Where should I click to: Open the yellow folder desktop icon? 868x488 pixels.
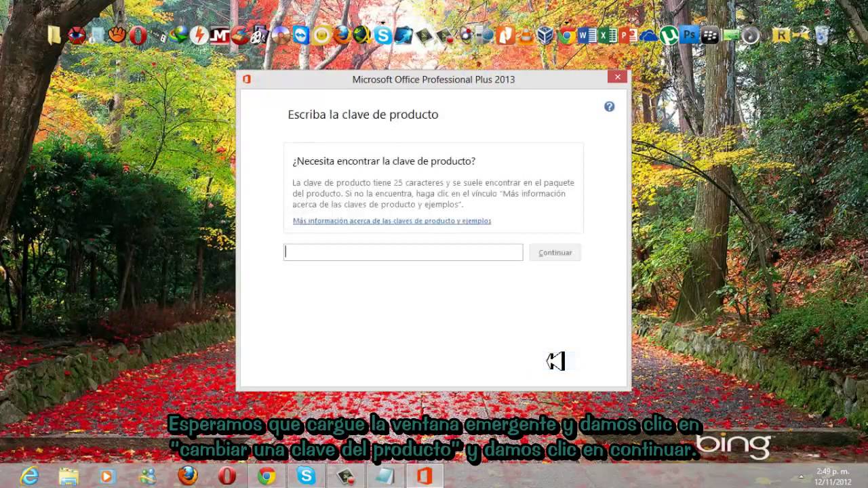[x=54, y=35]
